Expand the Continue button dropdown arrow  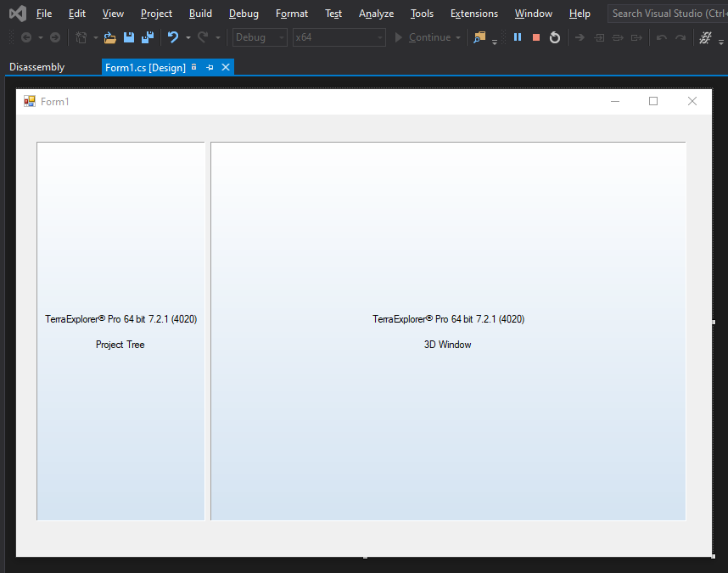pyautogui.click(x=458, y=37)
